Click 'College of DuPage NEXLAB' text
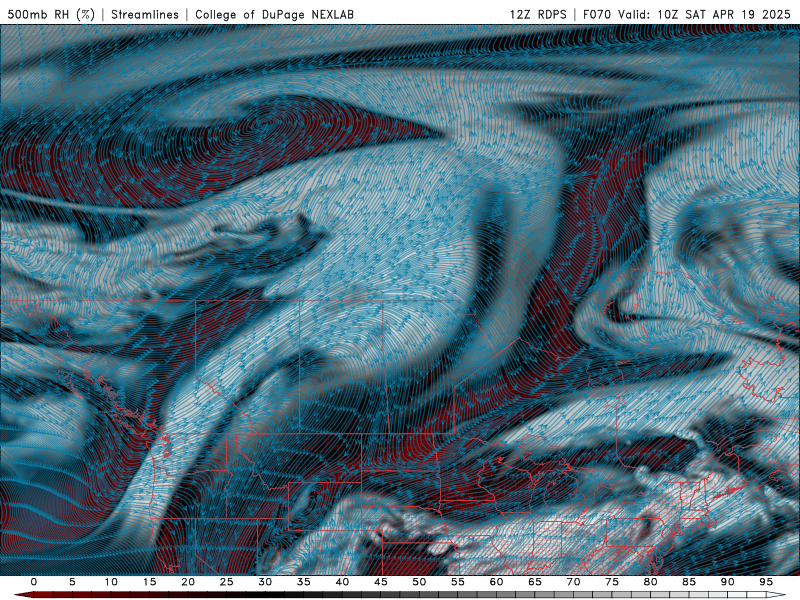 point(274,14)
